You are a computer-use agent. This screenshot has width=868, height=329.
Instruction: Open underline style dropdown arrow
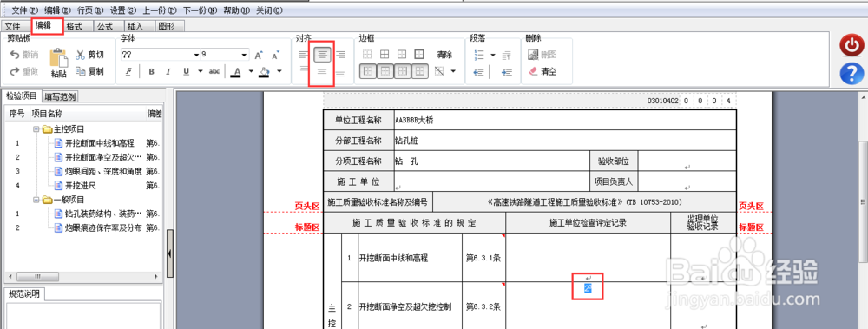pyautogui.click(x=200, y=71)
